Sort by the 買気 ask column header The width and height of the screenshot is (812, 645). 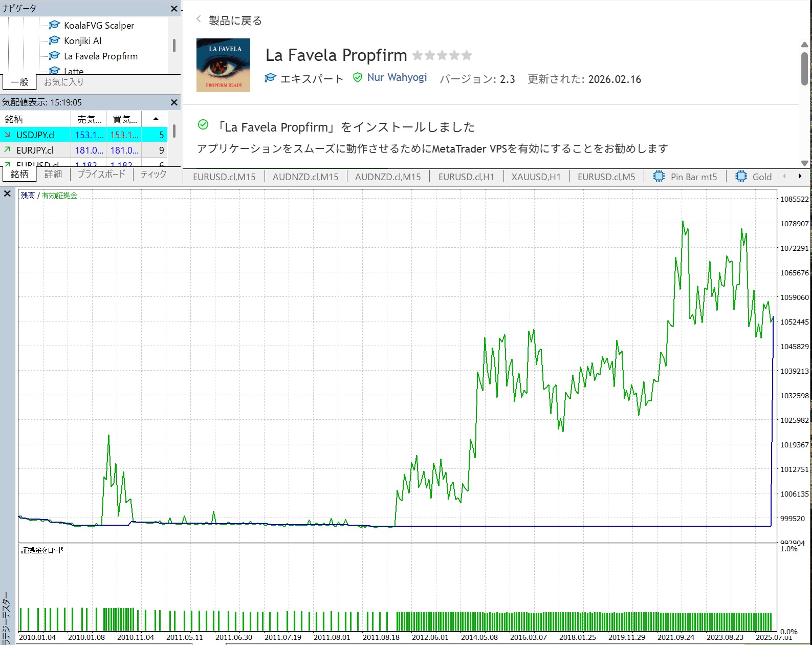(124, 119)
